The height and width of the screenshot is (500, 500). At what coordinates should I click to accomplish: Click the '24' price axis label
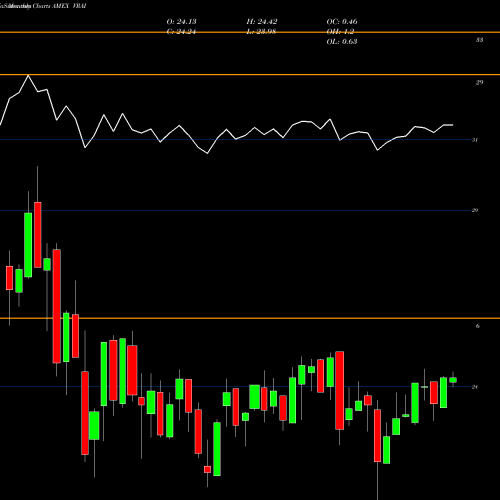tap(475, 387)
